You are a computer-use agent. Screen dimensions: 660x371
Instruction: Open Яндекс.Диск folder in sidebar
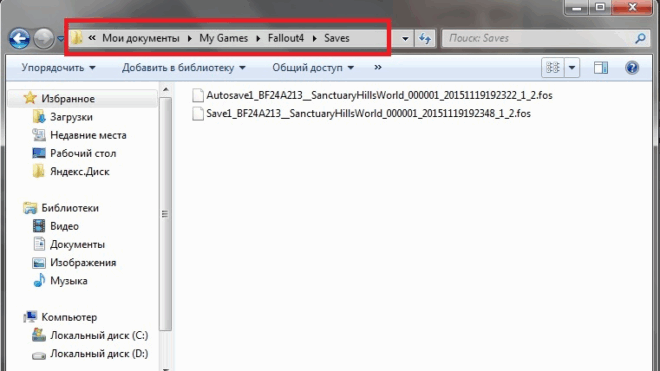pyautogui.click(x=71, y=172)
